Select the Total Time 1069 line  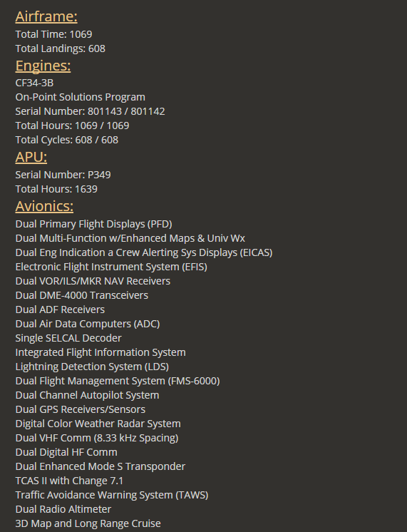point(53,34)
